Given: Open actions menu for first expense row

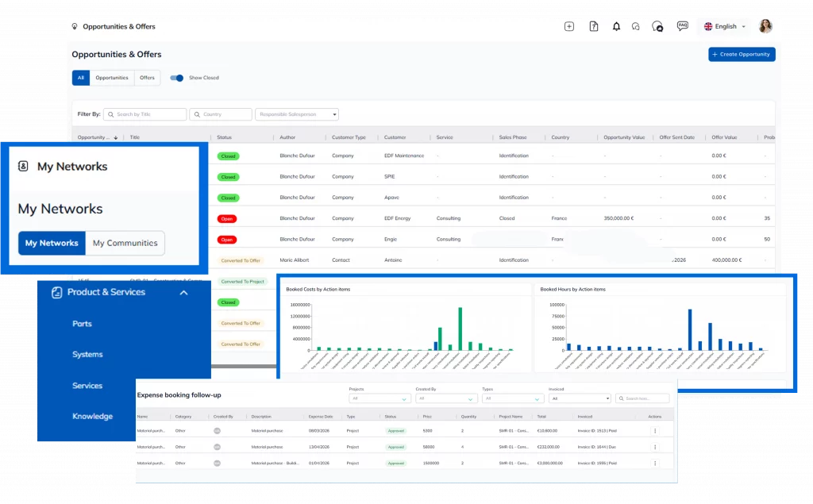Looking at the screenshot, I should [654, 430].
